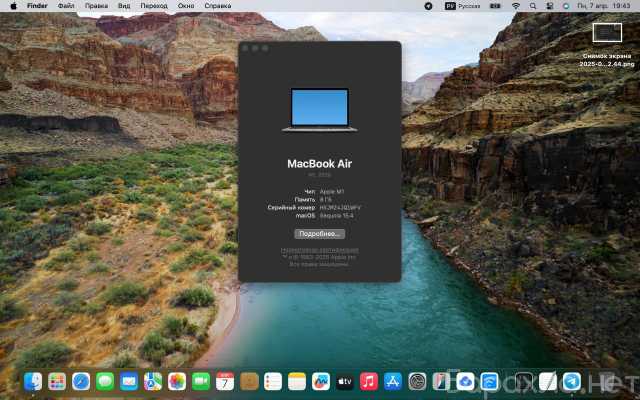Launch Maps from the Dock
This screenshot has height=400, width=640.
(x=153, y=382)
